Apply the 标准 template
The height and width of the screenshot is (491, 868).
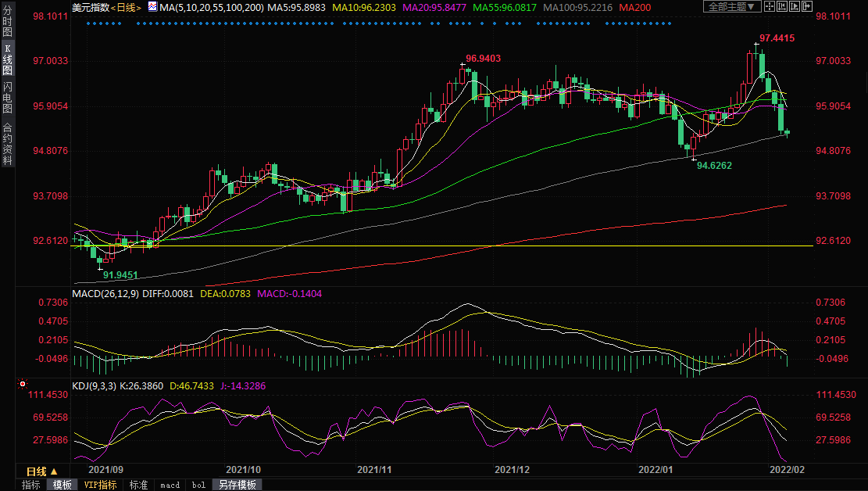(x=138, y=485)
